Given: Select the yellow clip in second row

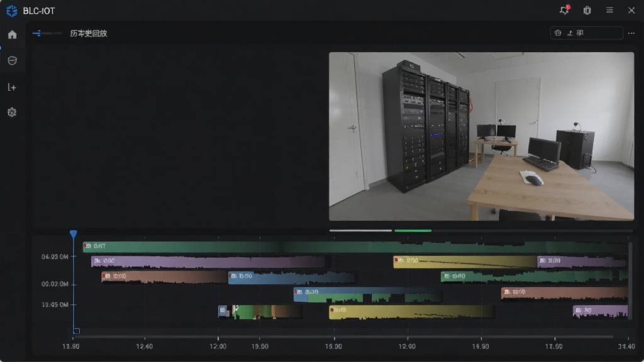Looking at the screenshot, I should click(x=465, y=261).
